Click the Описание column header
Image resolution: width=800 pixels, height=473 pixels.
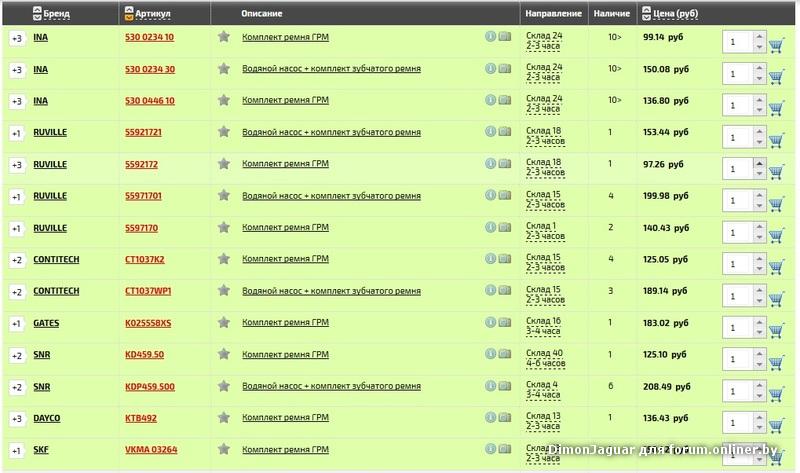point(262,14)
